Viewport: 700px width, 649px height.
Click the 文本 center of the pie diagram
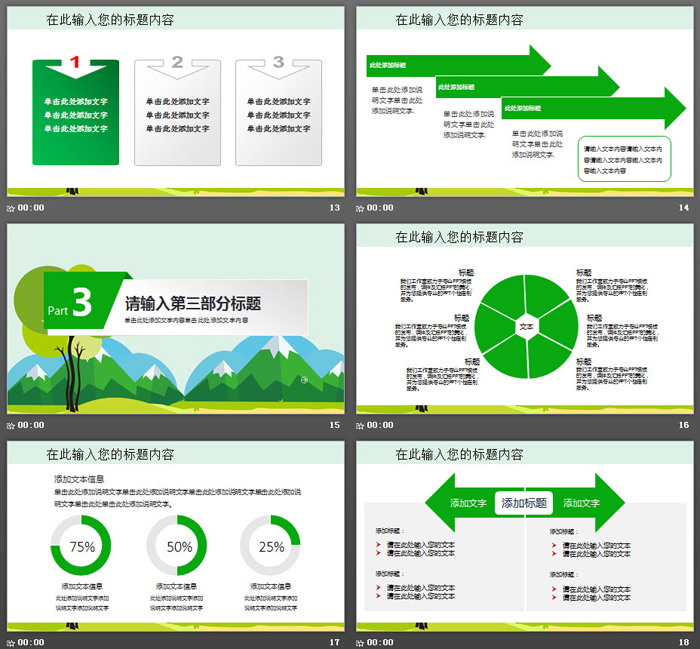[x=526, y=326]
